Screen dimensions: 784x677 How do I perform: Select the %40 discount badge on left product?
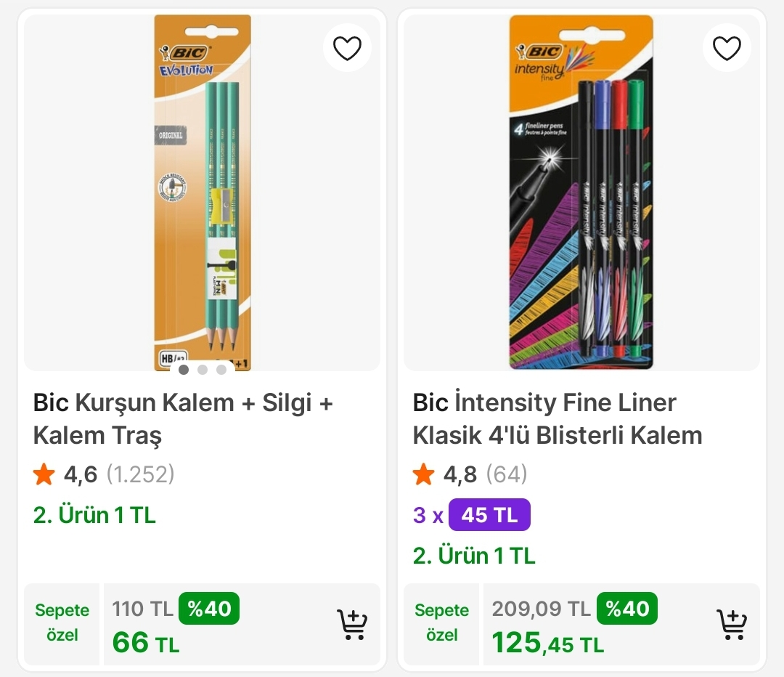209,609
